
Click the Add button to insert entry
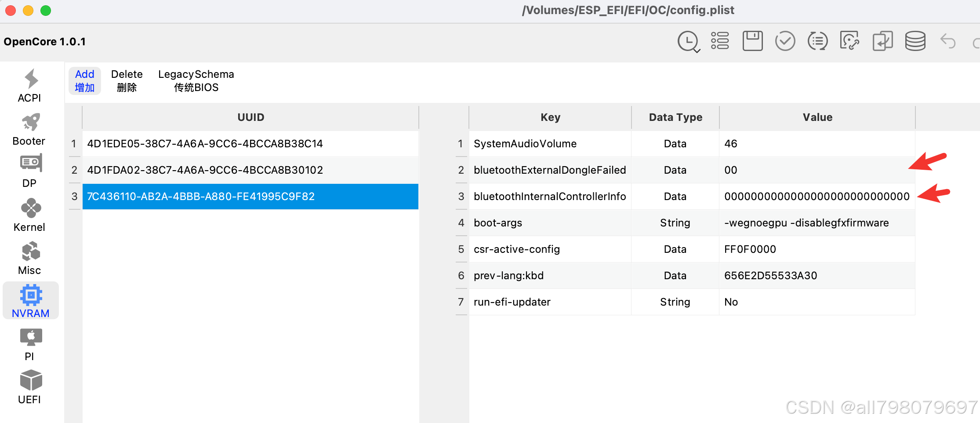[x=84, y=80]
